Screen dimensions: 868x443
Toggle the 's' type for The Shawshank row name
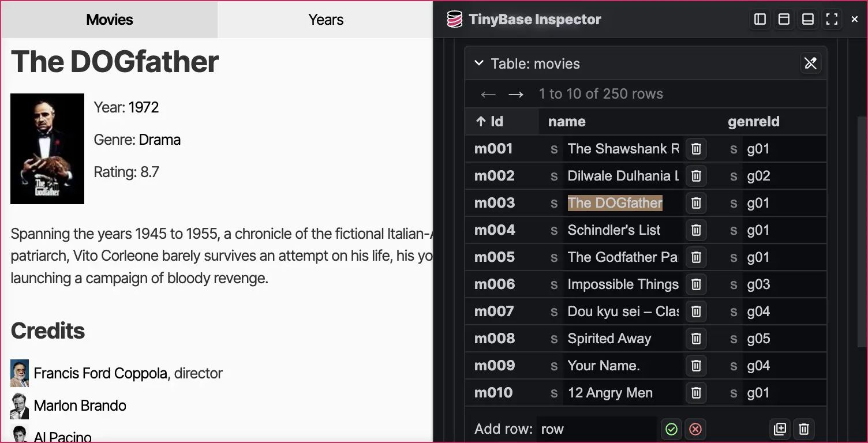[553, 149]
